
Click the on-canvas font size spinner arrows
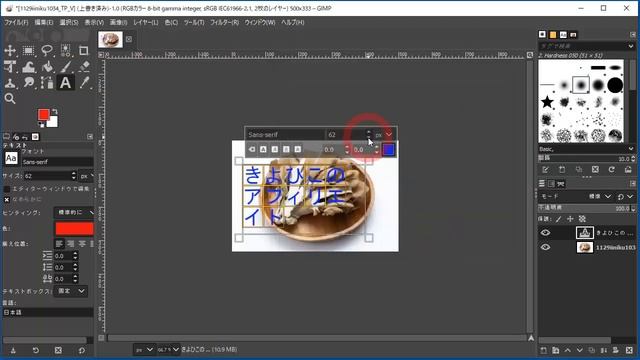(x=369, y=134)
